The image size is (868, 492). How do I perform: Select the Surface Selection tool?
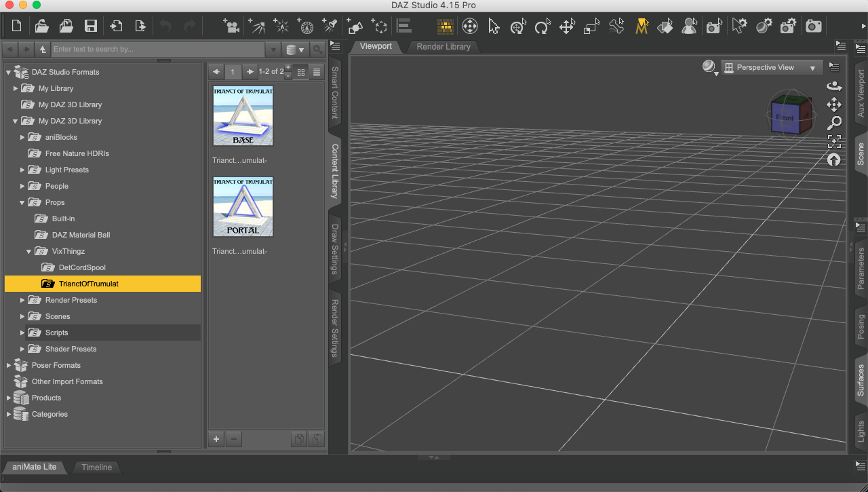665,26
